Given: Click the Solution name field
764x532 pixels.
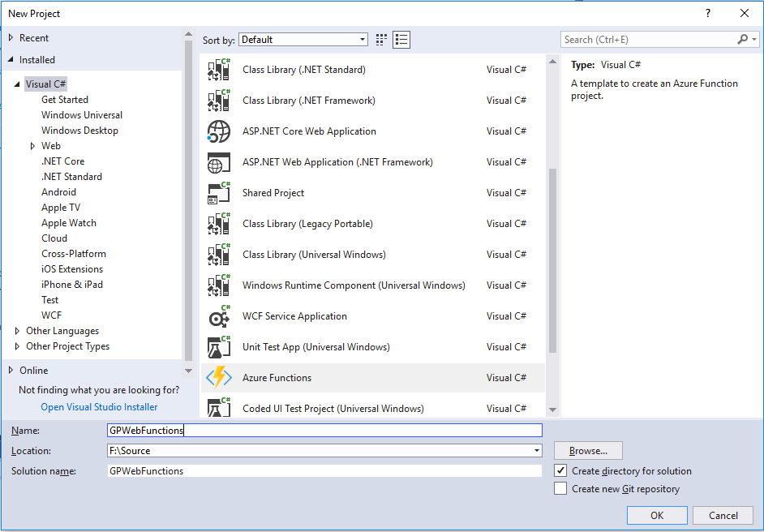Looking at the screenshot, I should click(x=324, y=471).
